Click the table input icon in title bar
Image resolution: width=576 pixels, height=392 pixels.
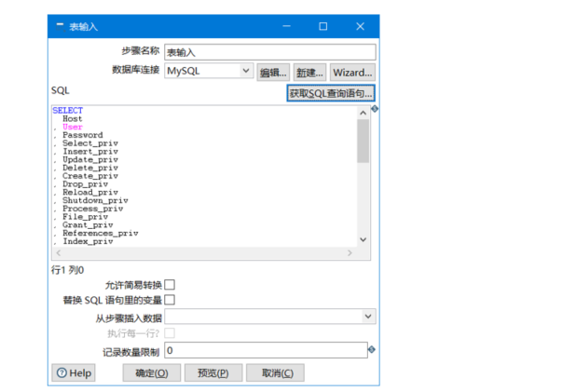click(x=60, y=26)
